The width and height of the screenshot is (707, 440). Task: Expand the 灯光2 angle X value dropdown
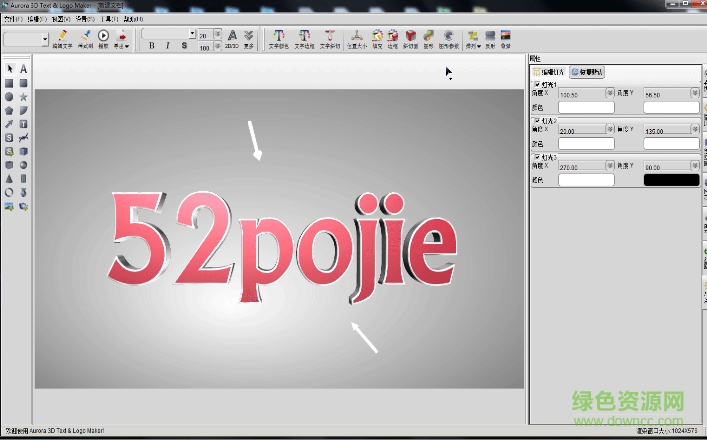[x=611, y=130]
